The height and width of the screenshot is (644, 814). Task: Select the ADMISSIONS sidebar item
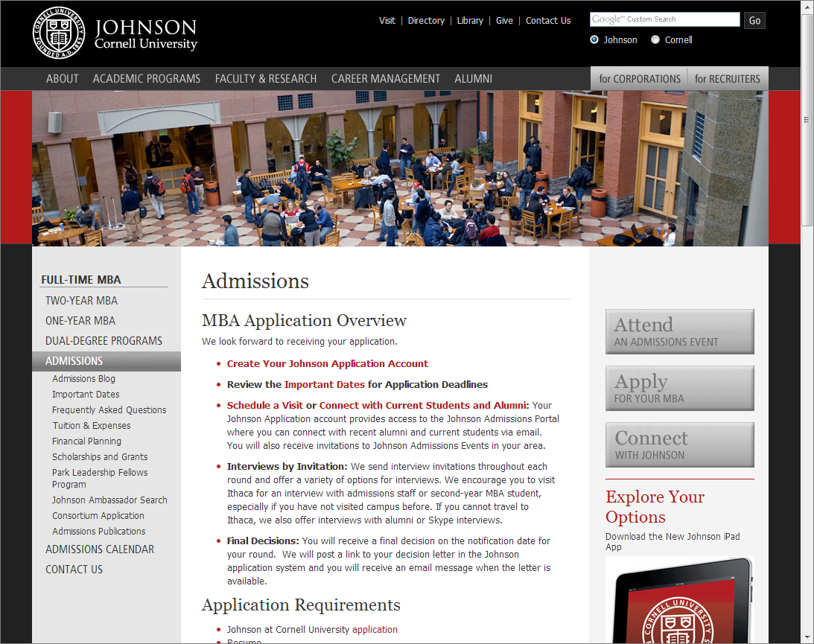[106, 361]
